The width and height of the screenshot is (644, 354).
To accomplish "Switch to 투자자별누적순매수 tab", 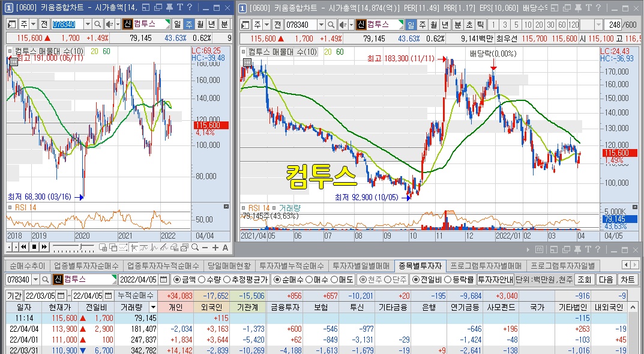I will [x=291, y=266].
